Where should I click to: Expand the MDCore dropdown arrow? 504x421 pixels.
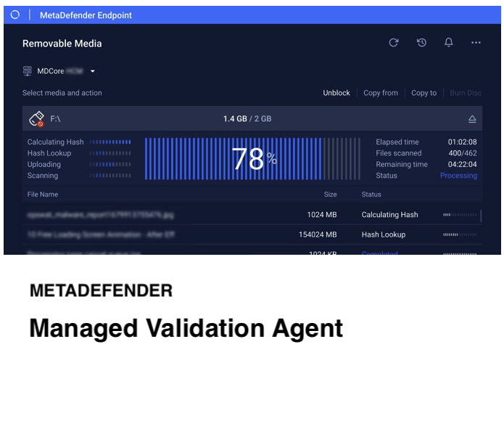pyautogui.click(x=93, y=71)
